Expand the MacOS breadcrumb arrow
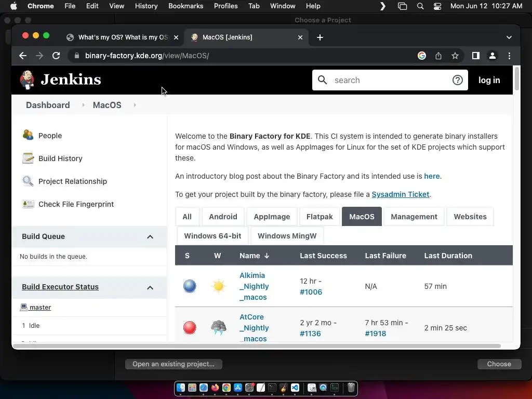 pyautogui.click(x=135, y=105)
